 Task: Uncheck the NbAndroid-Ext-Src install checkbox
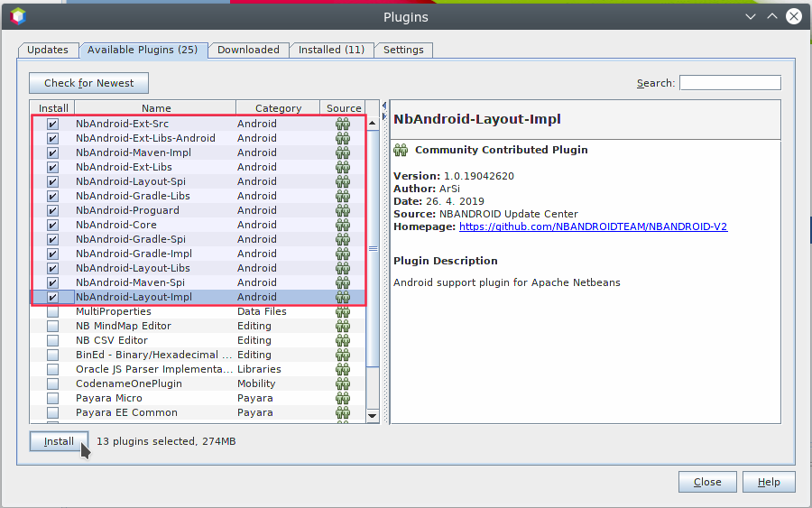tap(52, 124)
